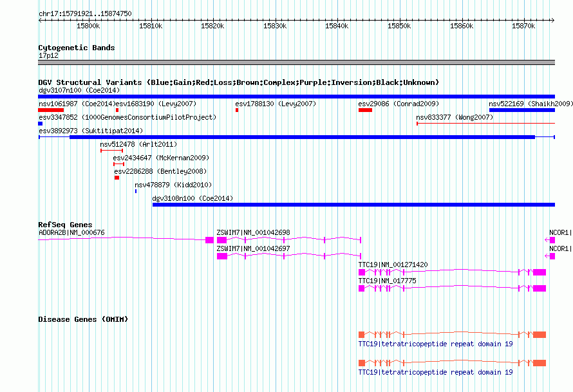Click the dgv3107n100 (Coe2014) variant label
This screenshot has width=573, height=392.
pyautogui.click(x=79, y=90)
